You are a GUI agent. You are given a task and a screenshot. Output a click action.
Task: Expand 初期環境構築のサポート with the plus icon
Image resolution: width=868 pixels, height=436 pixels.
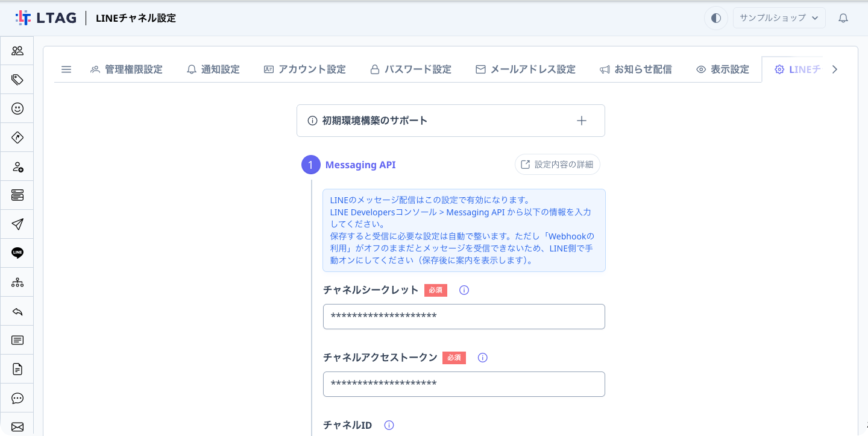(582, 121)
